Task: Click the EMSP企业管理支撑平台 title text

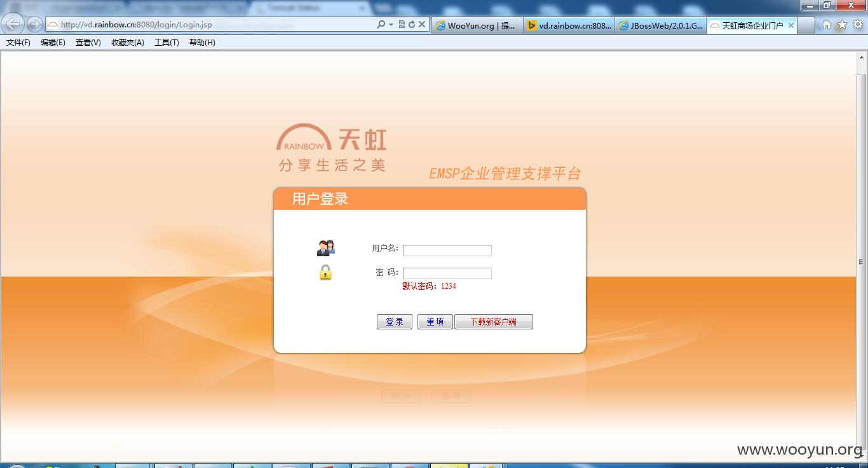Action: (x=505, y=174)
